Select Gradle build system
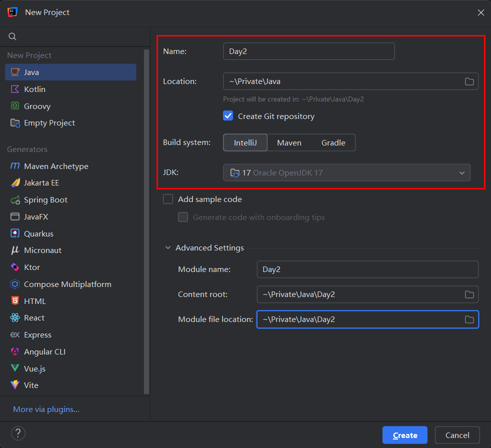491x448 pixels. coord(333,143)
